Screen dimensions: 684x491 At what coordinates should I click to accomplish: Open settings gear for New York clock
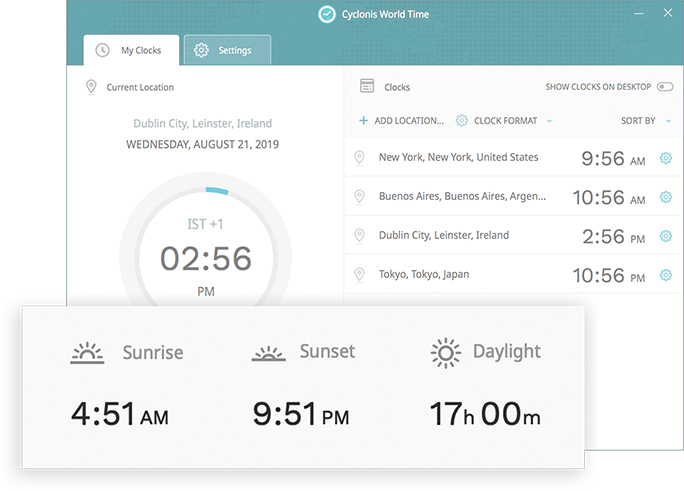(x=666, y=158)
